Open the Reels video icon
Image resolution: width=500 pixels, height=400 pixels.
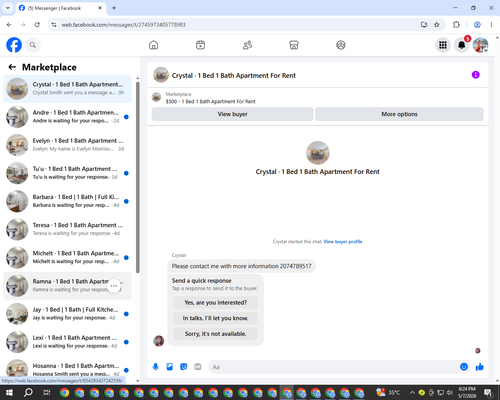coord(200,45)
